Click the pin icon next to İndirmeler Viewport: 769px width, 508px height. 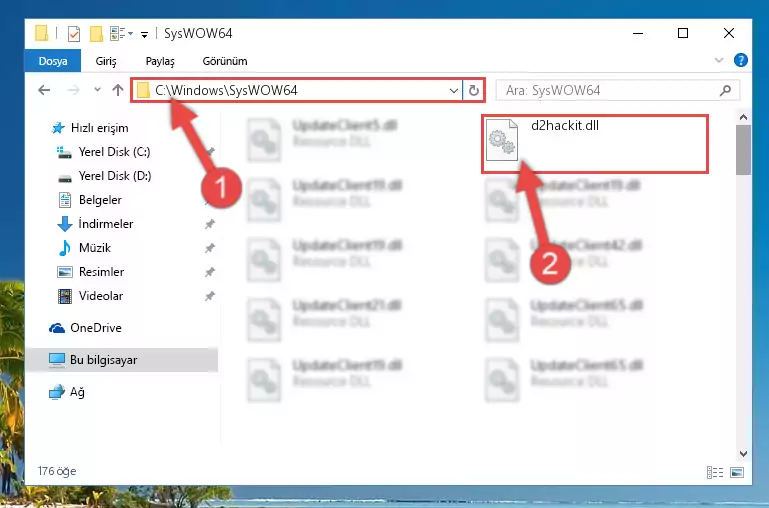click(x=209, y=224)
